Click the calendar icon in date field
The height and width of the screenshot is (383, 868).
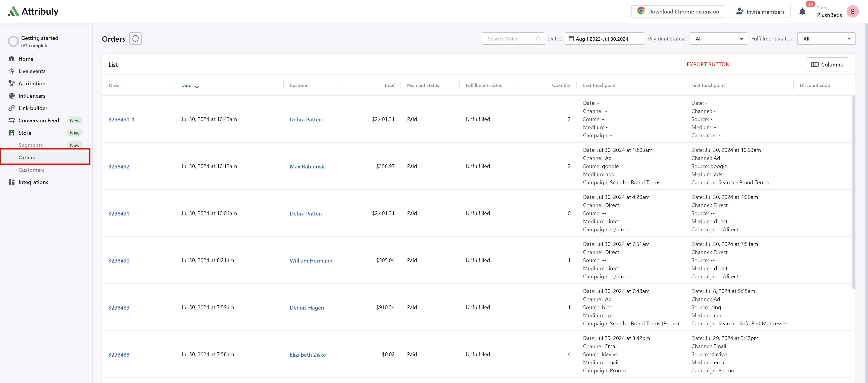click(x=571, y=39)
